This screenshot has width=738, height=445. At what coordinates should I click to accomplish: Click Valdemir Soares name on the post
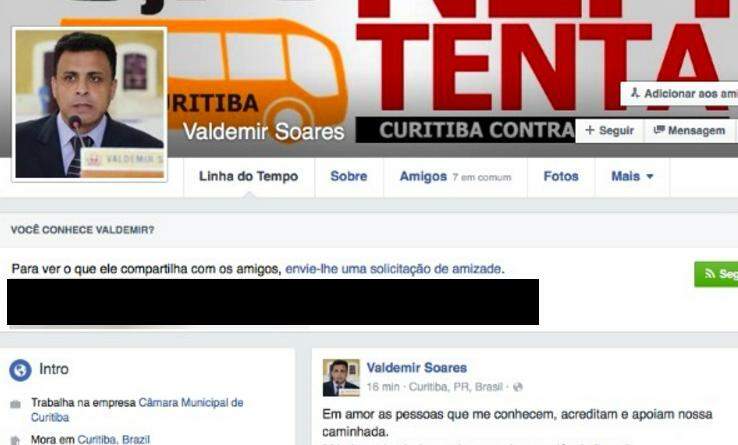pos(417,368)
